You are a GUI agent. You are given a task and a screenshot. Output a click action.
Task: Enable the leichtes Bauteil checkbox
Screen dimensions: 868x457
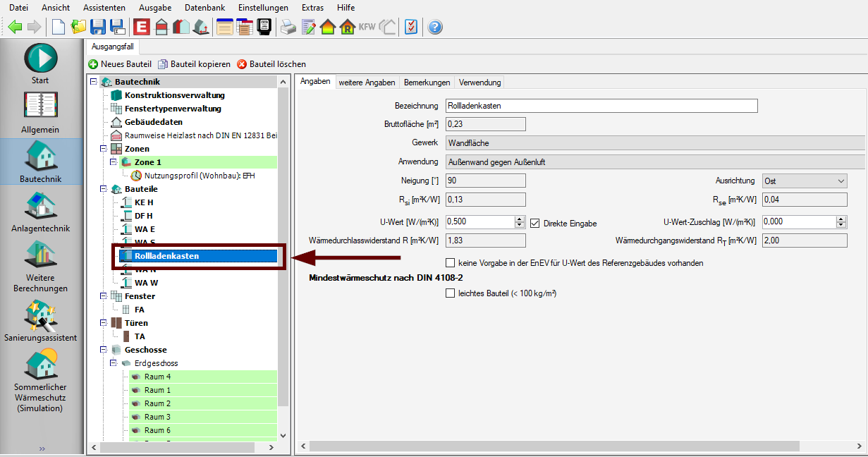(x=451, y=293)
